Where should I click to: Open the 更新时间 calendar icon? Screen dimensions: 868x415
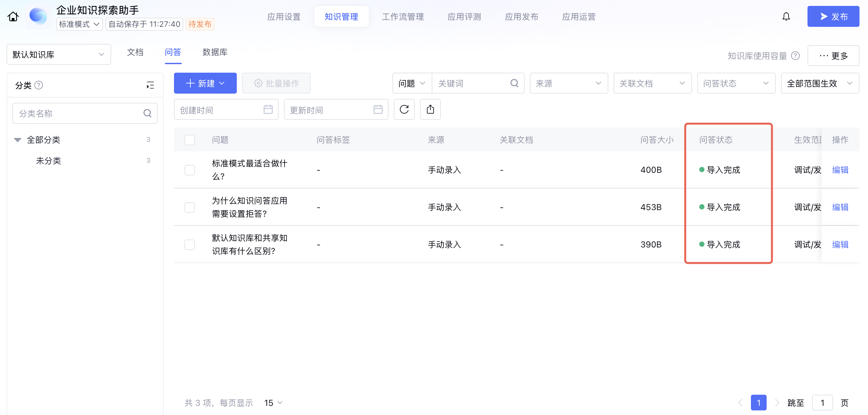point(378,109)
